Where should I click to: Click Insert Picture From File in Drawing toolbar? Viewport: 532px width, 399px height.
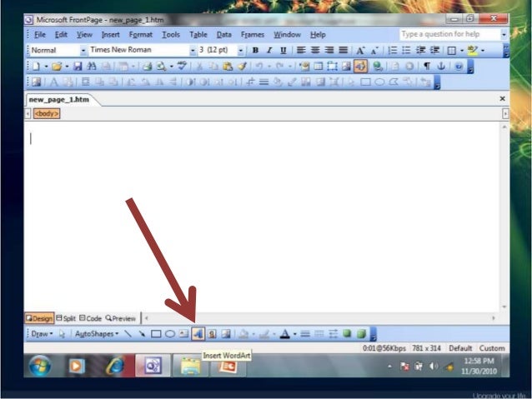(x=226, y=334)
